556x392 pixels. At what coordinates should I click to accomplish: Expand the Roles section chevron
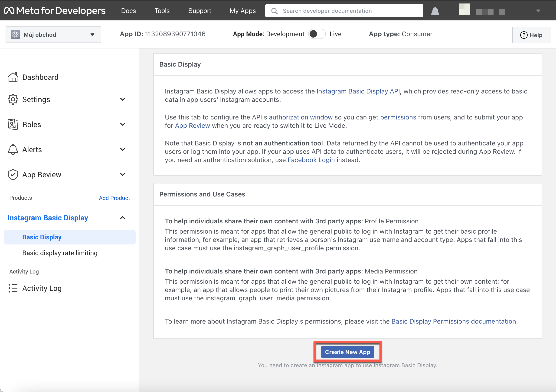coord(123,124)
